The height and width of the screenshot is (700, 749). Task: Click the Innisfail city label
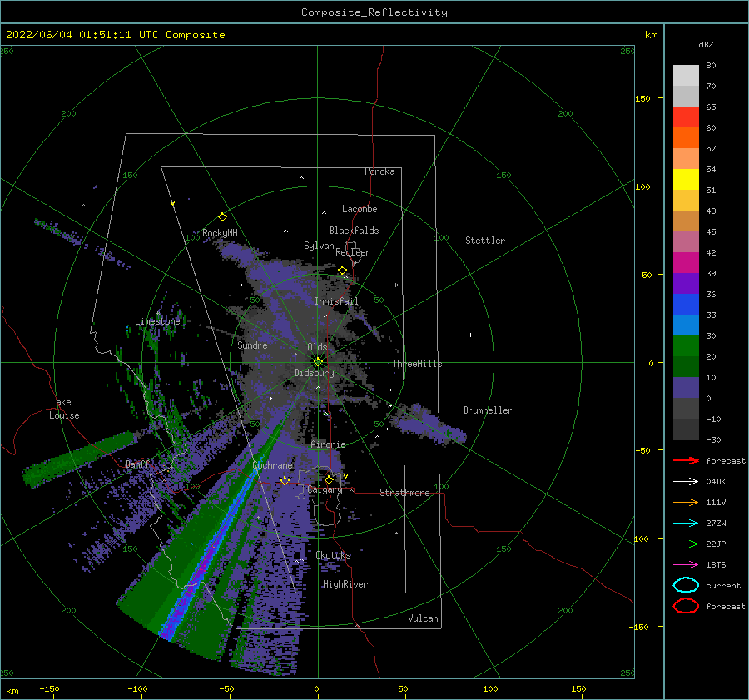pos(336,301)
